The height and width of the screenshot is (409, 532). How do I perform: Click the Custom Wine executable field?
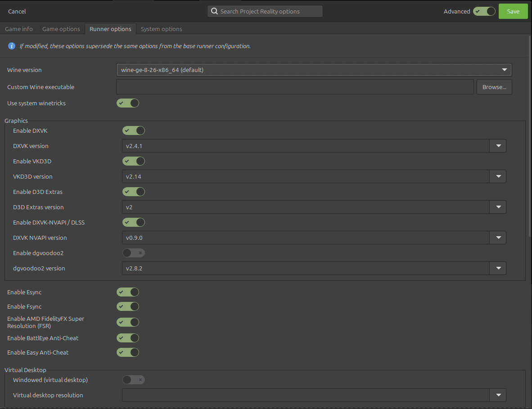295,87
